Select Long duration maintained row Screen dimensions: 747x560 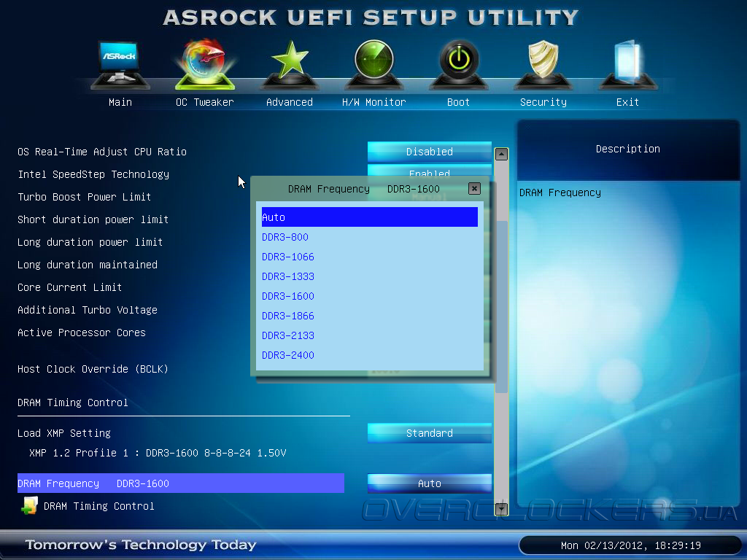[x=88, y=265]
